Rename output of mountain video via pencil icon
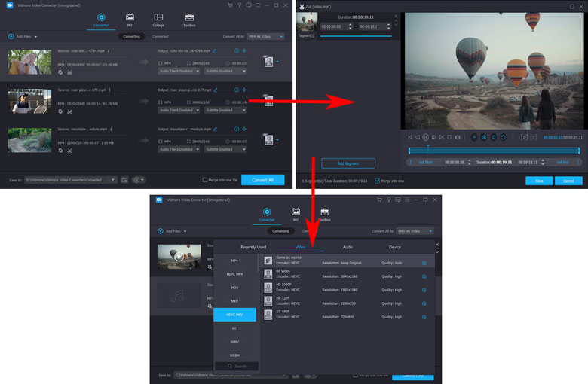The height and width of the screenshot is (384, 588). [x=215, y=130]
